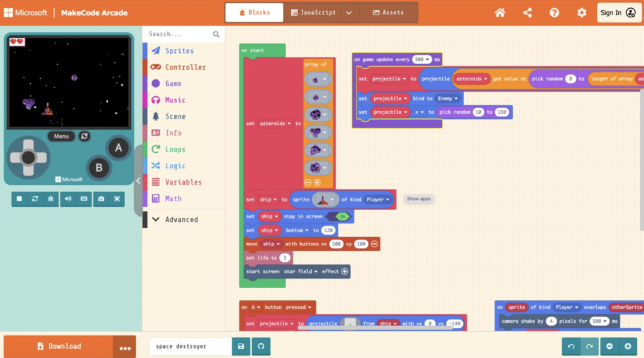The height and width of the screenshot is (358, 644).
Task: Click the project name field
Action: [x=190, y=346]
